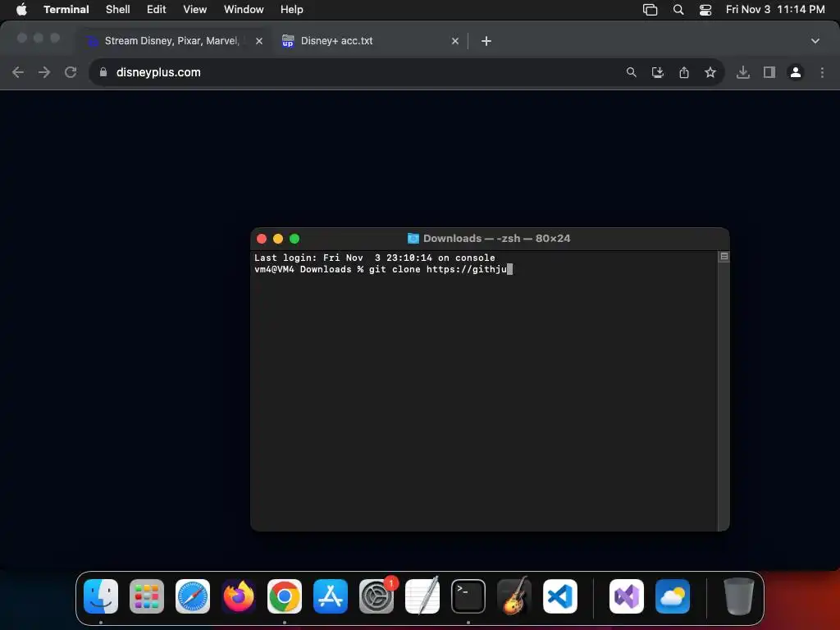
Task: Open Visual Studio Code from the Dock
Action: pos(560,596)
